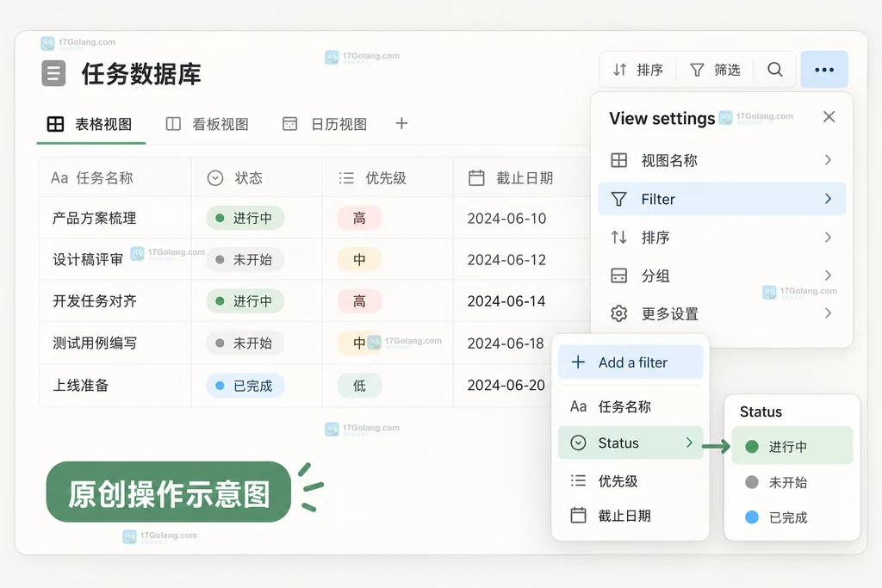Screen dimensions: 882x588
Task: Click the 低 priority tag for 上线准备
Action: [359, 386]
